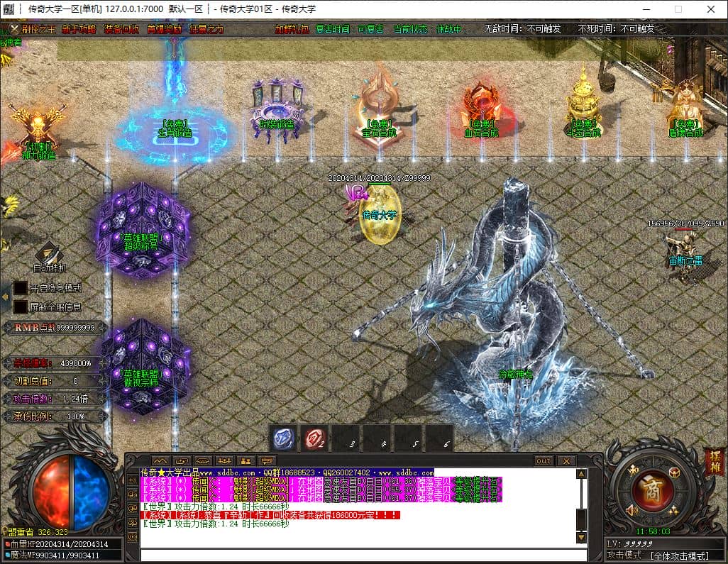Click the 摆摊 stall banner
The height and width of the screenshot is (564, 728).
point(714,461)
